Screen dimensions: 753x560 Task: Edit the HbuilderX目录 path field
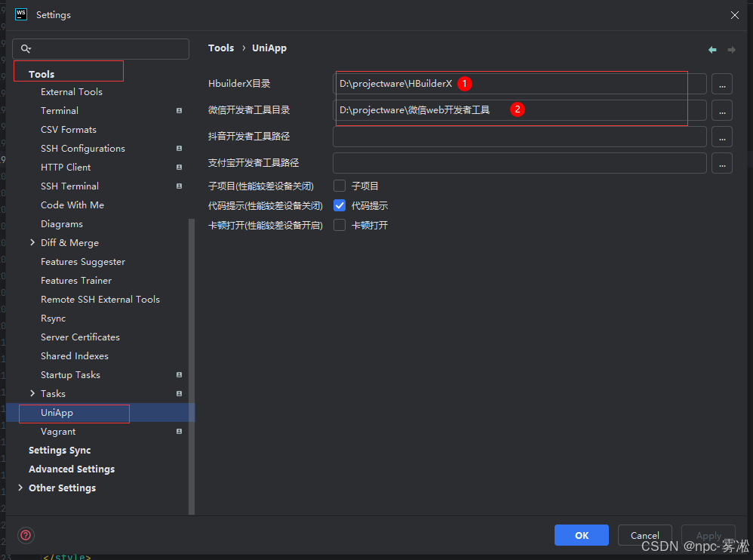[x=520, y=84]
